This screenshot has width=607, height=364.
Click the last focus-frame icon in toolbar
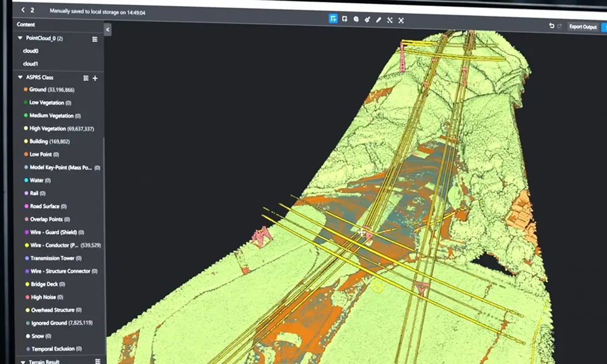[401, 20]
